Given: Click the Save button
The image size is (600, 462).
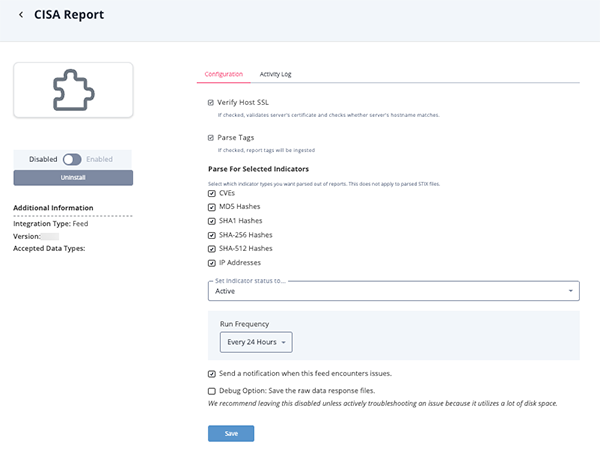Looking at the screenshot, I should point(231,433).
